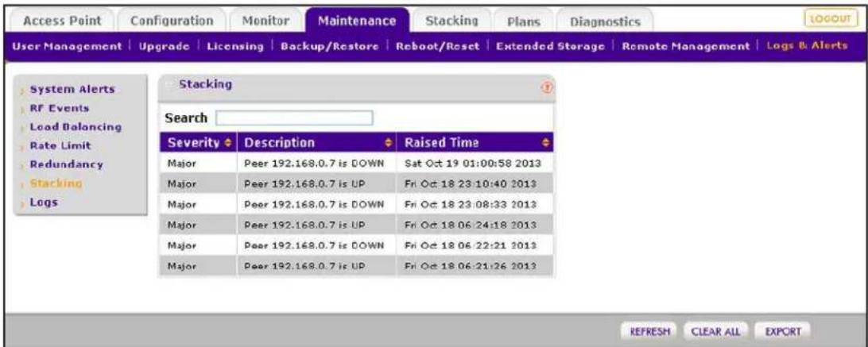Select the Maintenance tab
The width and height of the screenshot is (868, 347).
[x=357, y=21]
